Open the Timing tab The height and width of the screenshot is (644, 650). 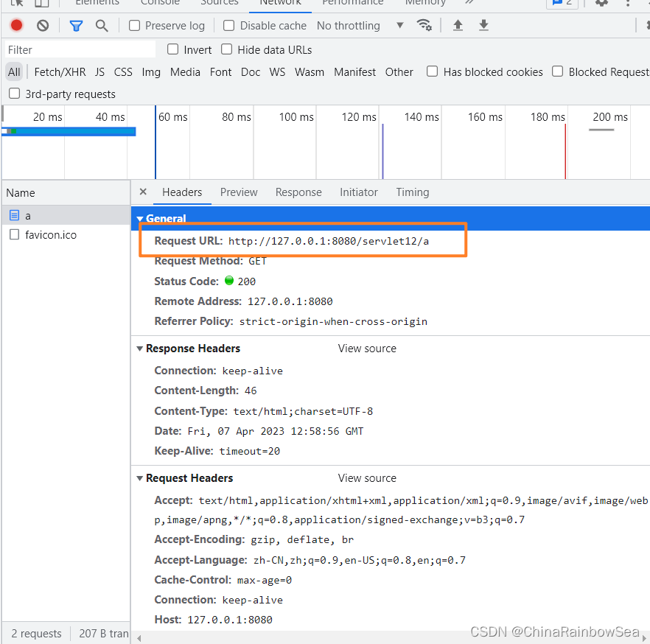[413, 192]
